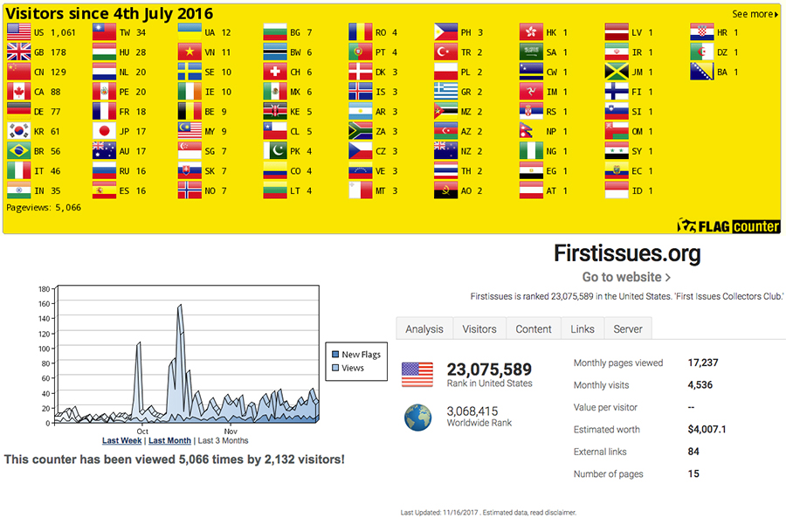786x532 pixels.
Task: Click the visitor chart's tallest peak
Action: point(180,307)
